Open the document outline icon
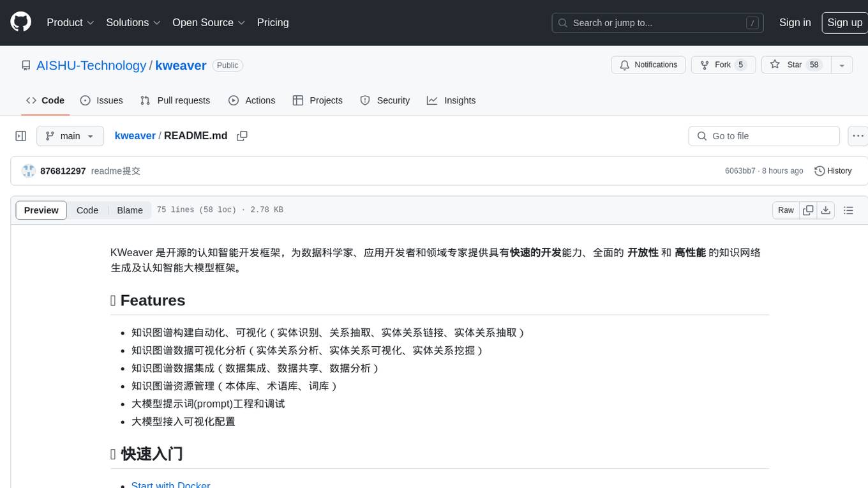 tap(848, 210)
